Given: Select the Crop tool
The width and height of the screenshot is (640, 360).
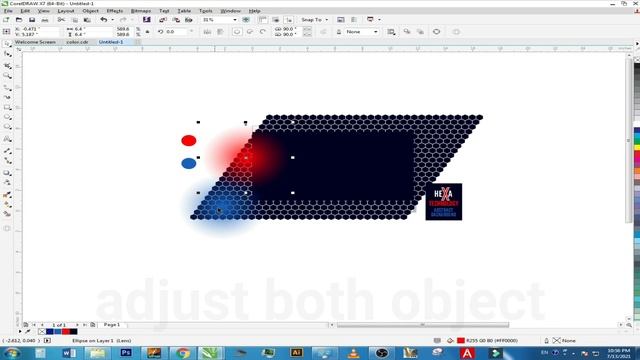Looking at the screenshot, I should click(x=7, y=65).
